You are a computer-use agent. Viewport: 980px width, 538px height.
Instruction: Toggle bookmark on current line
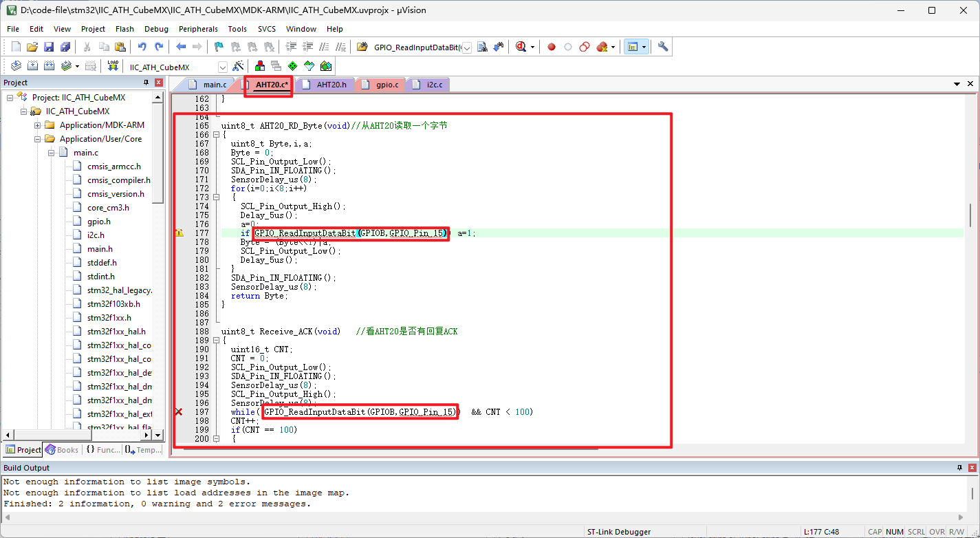[x=217, y=47]
